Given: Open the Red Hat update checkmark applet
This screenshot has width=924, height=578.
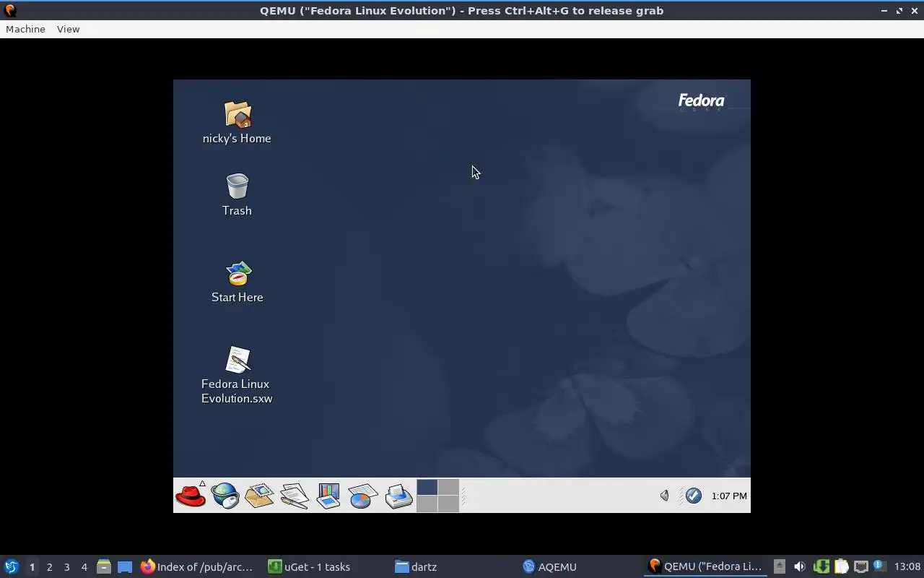Looking at the screenshot, I should pos(694,496).
